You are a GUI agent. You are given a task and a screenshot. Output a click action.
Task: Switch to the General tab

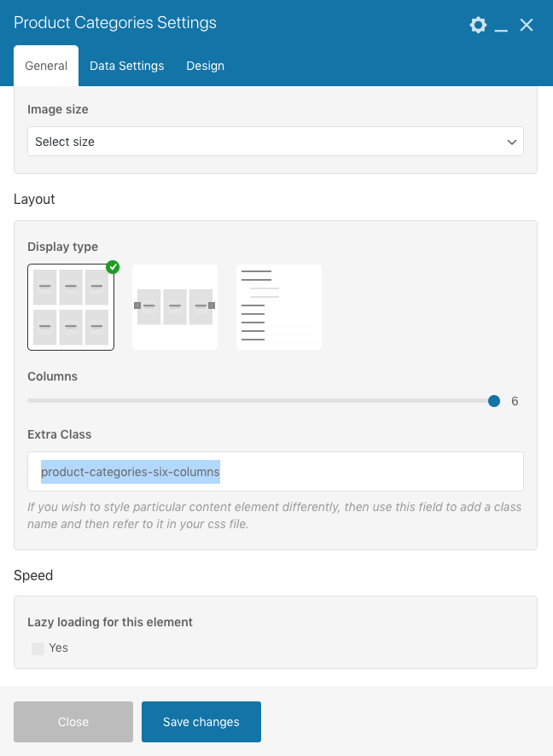tap(46, 66)
